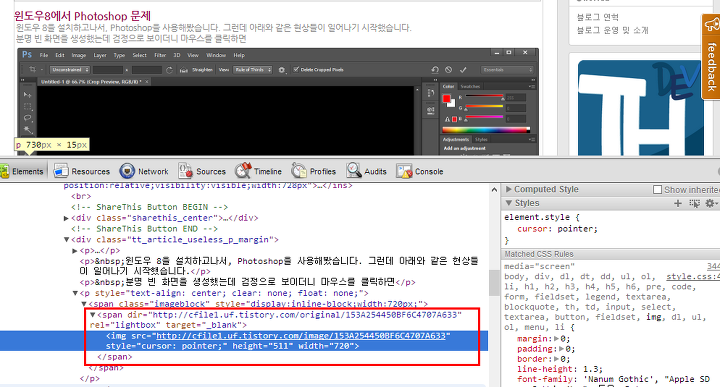Open the Timeline tab
Screen dimensions: 720x387
(x=258, y=171)
